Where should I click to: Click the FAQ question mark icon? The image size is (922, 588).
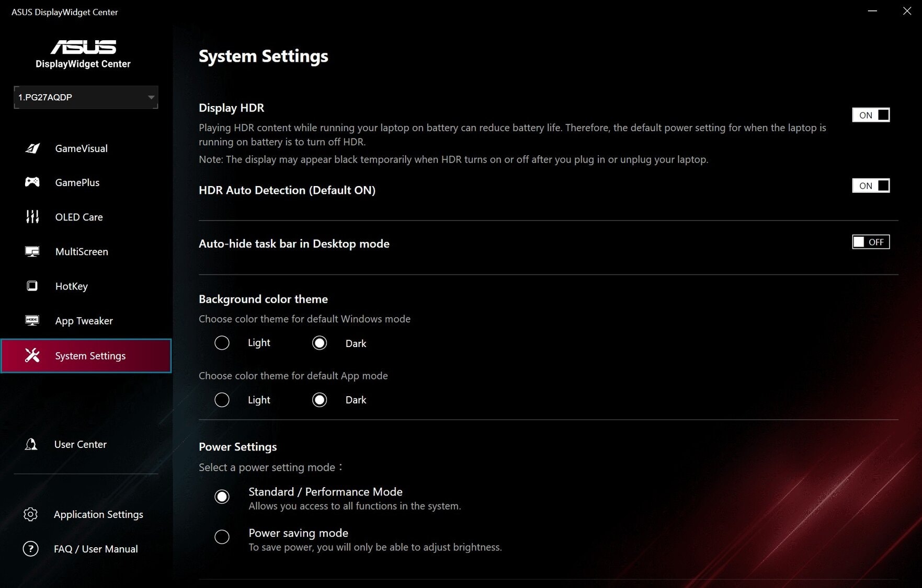31,549
